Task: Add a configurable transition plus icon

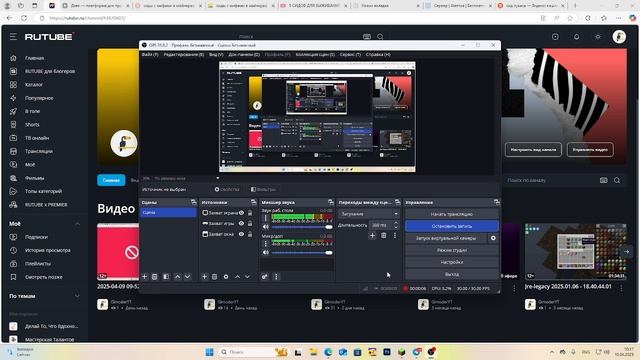Action: pyautogui.click(x=372, y=236)
